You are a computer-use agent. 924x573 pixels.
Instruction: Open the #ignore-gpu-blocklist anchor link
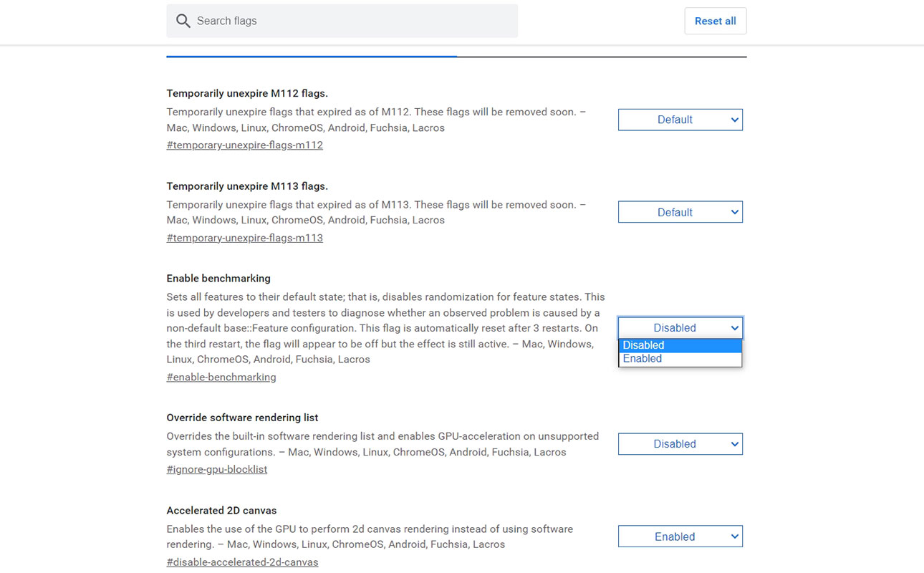click(x=217, y=469)
